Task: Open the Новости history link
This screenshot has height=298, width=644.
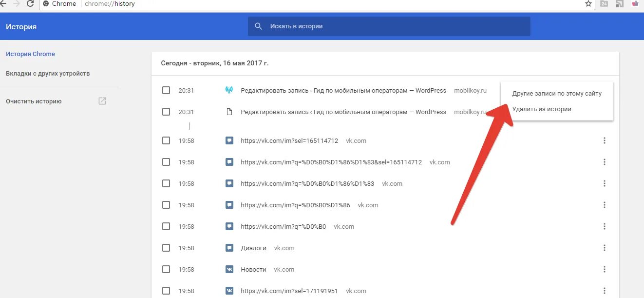Action: [253, 269]
